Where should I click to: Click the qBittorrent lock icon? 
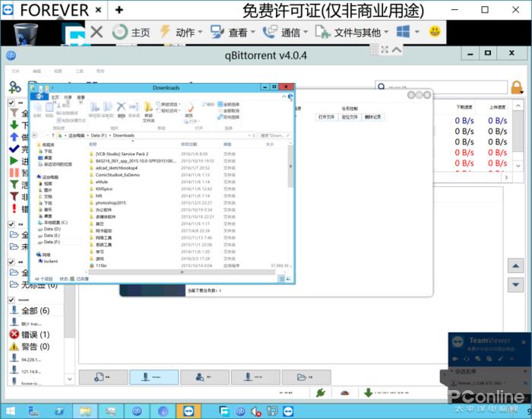pyautogui.click(x=518, y=87)
